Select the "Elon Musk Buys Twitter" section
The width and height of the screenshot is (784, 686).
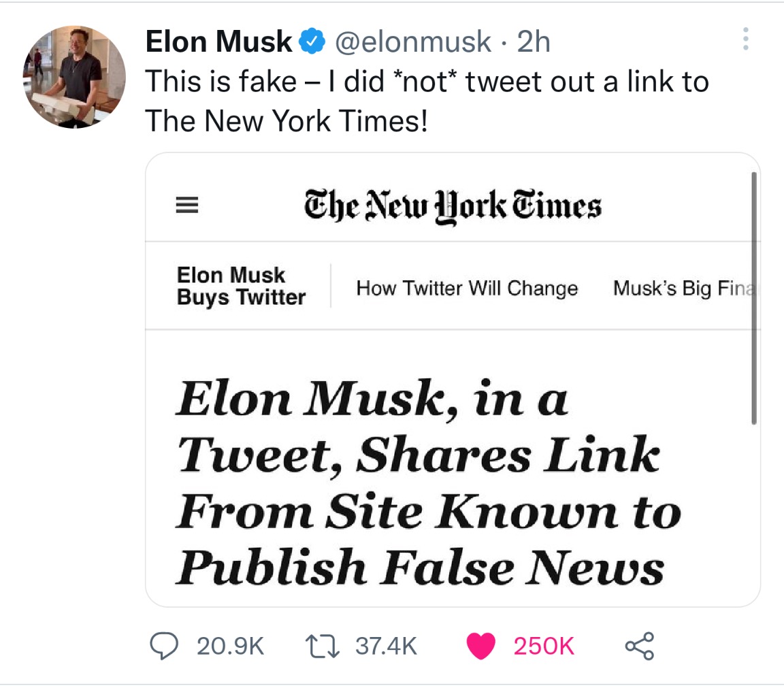pos(241,287)
